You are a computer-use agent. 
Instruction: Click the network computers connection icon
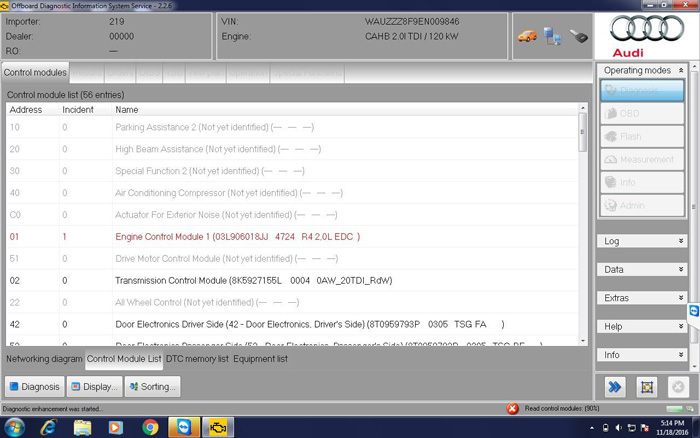[553, 36]
